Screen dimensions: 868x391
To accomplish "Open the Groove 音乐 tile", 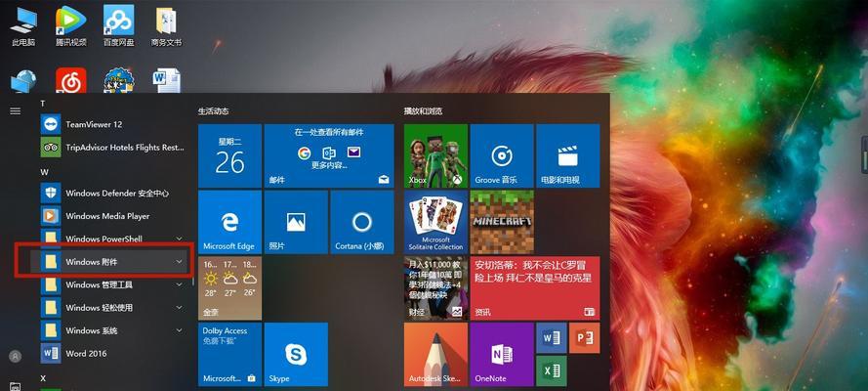I will click(x=502, y=155).
